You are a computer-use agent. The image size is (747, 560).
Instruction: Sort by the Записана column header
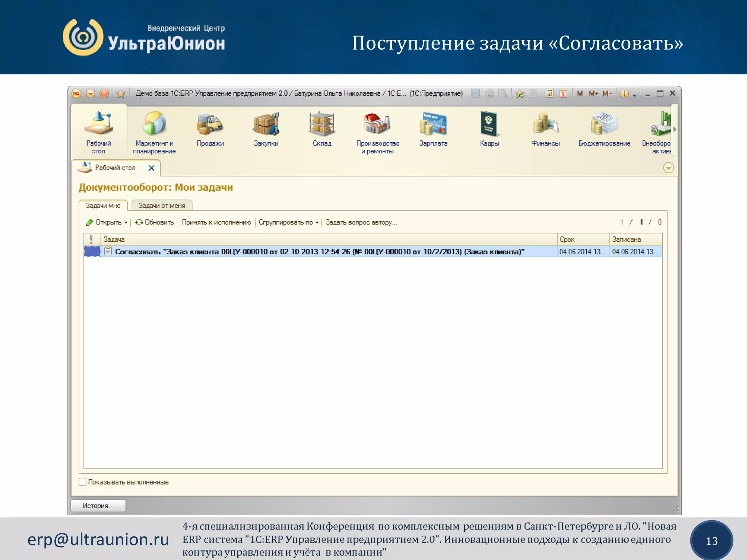point(636,240)
